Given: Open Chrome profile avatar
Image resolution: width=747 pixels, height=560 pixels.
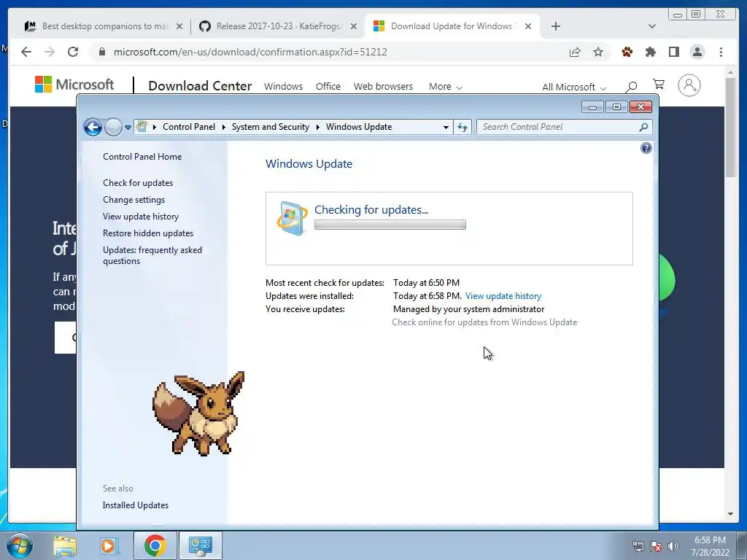Looking at the screenshot, I should tap(697, 52).
